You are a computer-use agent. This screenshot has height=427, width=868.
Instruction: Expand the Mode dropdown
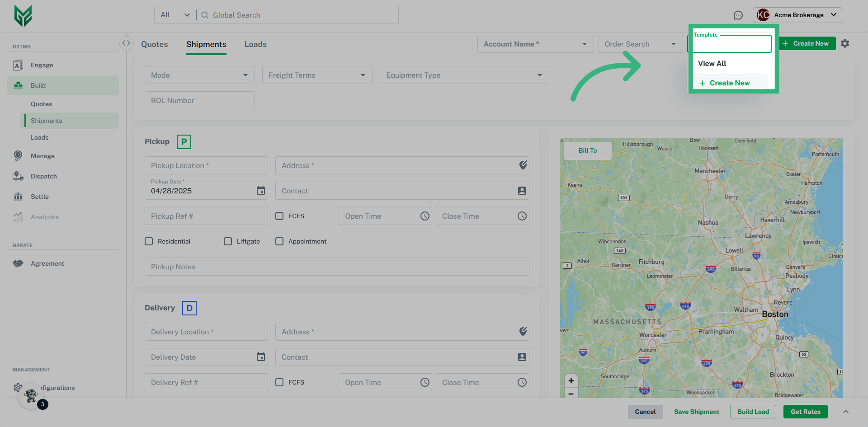pos(199,75)
